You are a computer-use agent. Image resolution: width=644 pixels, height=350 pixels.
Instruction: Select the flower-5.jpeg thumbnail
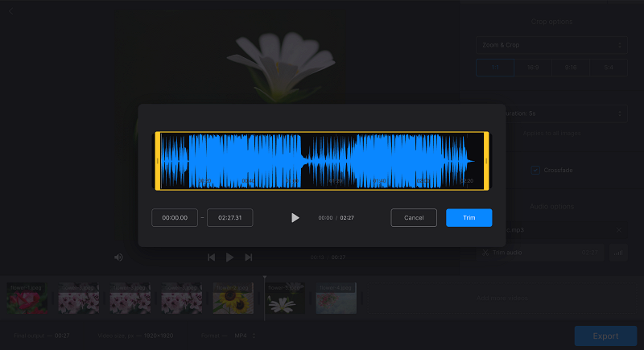point(285,299)
